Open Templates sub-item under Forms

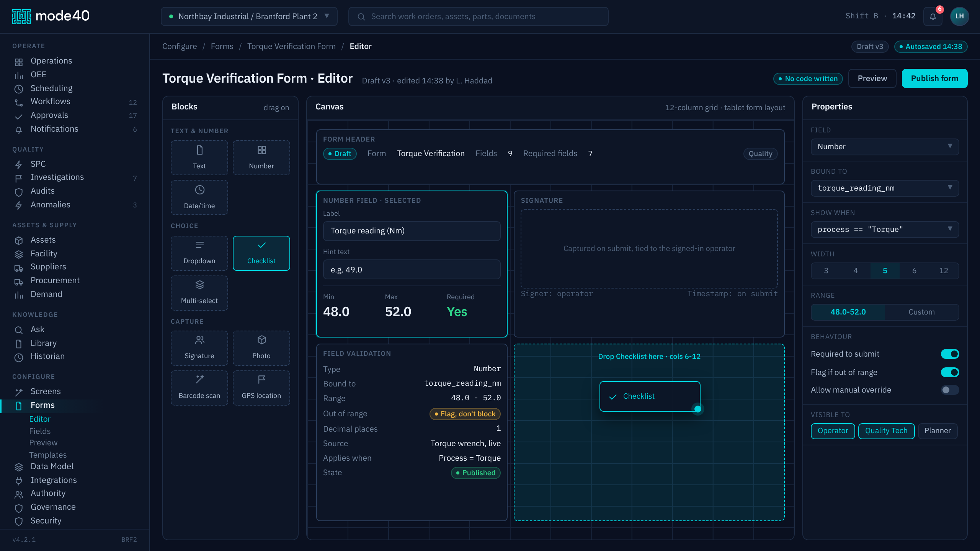pyautogui.click(x=48, y=455)
